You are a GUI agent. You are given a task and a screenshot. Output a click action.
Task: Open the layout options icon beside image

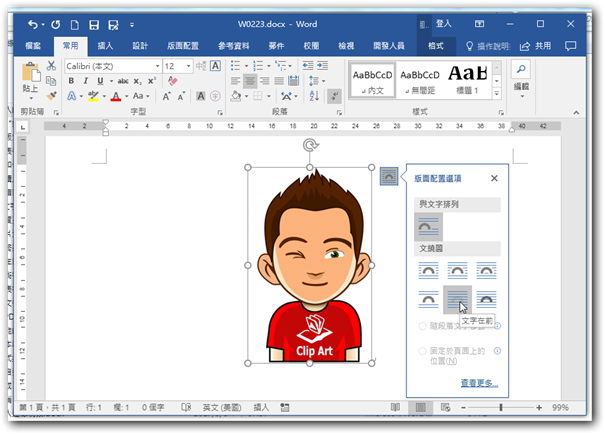[389, 176]
